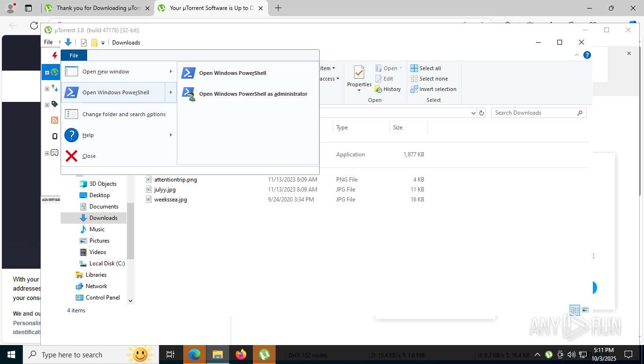Open the uTorrent RSS Feeds icon
The image size is (644, 364).
[54, 120]
